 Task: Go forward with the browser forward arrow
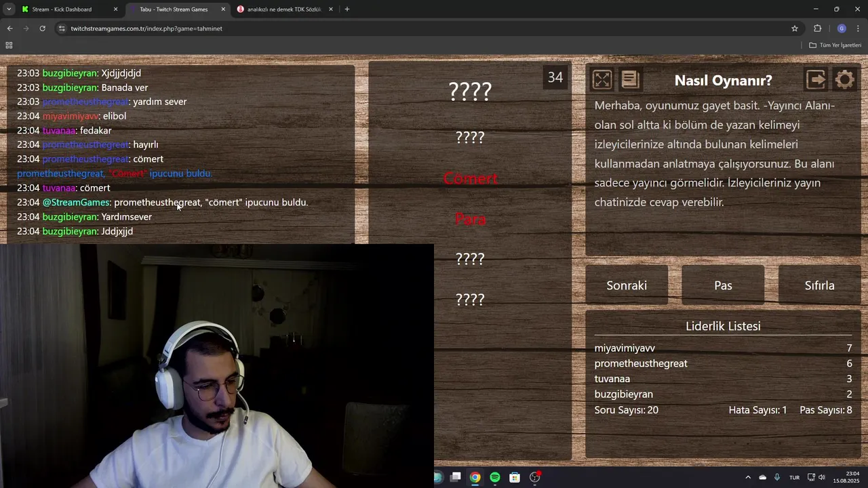26,28
